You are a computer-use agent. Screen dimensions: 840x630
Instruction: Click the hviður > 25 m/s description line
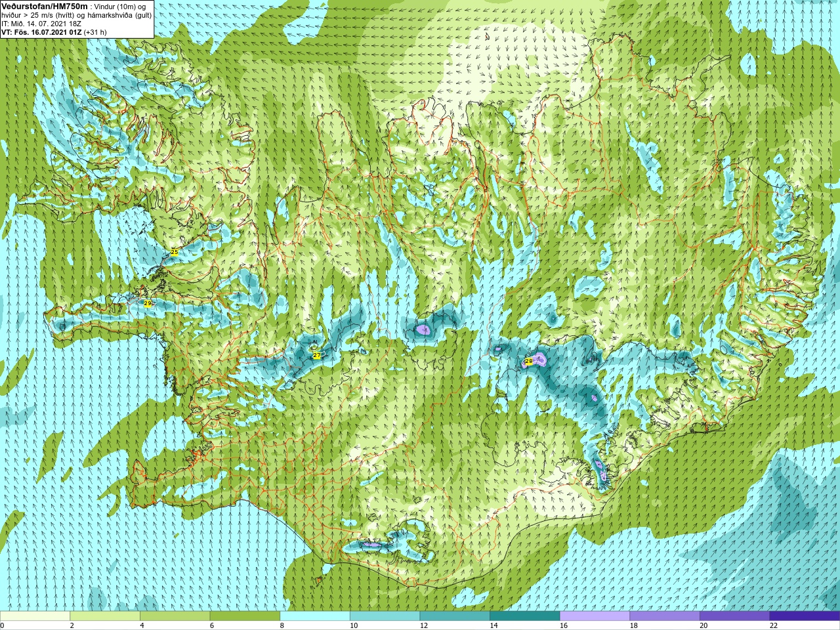coord(76,15)
